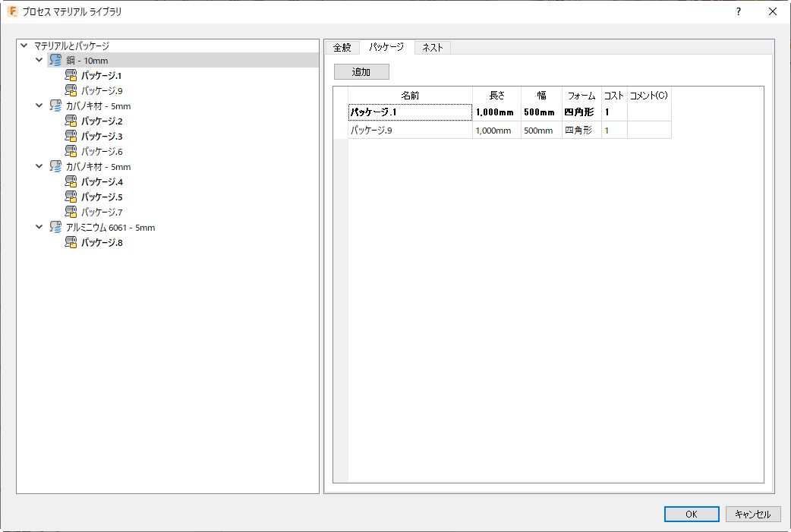Click material icon of カバノキ材 - 5mm containing パッケージ.2

point(55,106)
